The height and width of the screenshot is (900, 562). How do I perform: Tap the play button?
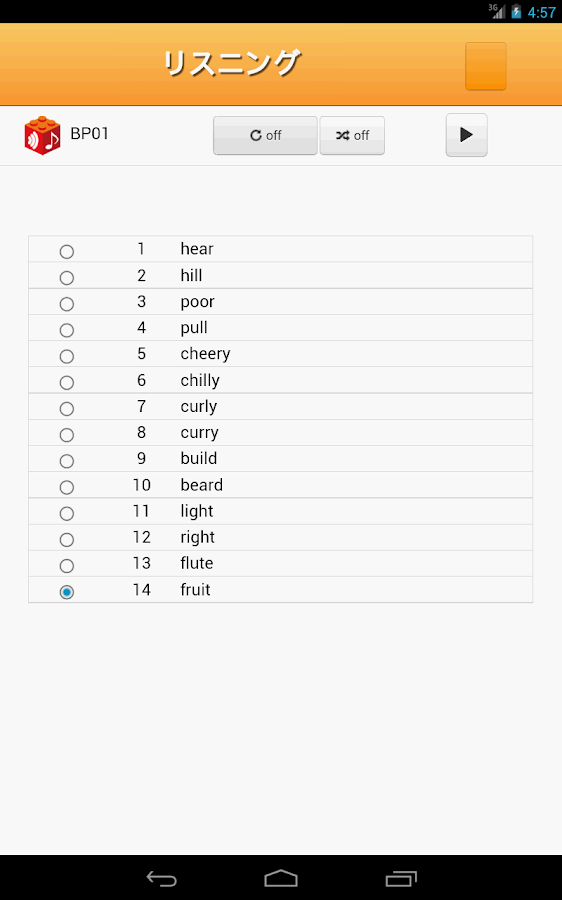click(466, 135)
